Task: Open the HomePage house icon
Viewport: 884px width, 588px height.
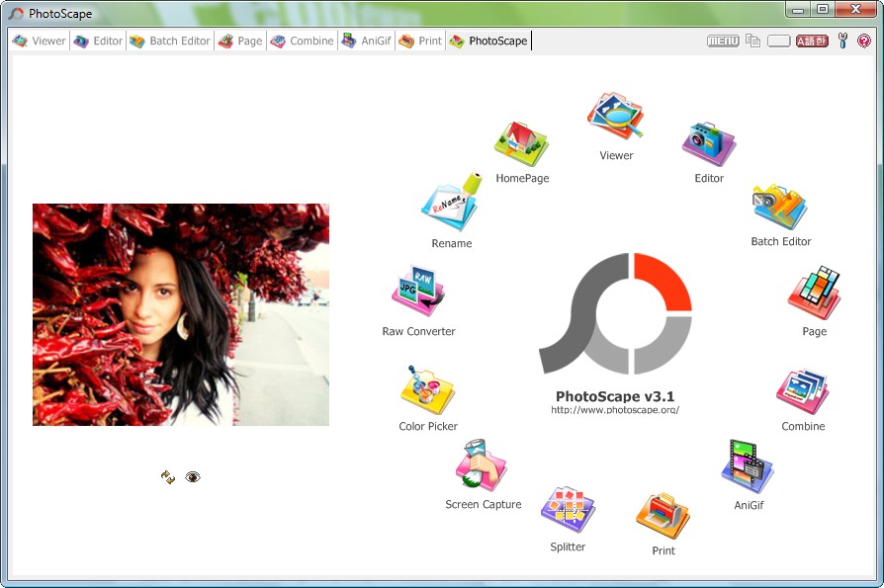Action: [x=521, y=143]
